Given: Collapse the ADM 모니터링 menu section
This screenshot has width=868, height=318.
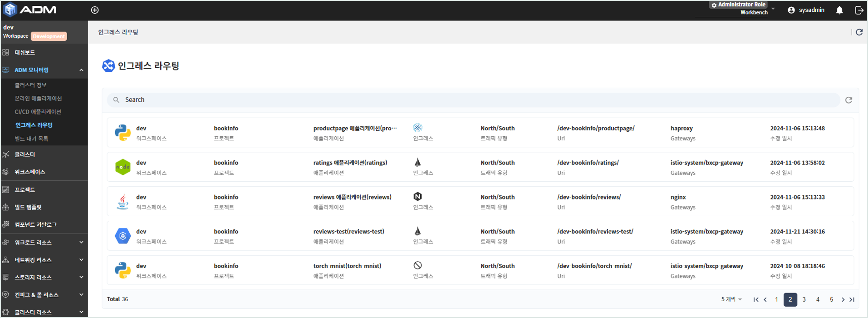Looking at the screenshot, I should click(x=81, y=70).
